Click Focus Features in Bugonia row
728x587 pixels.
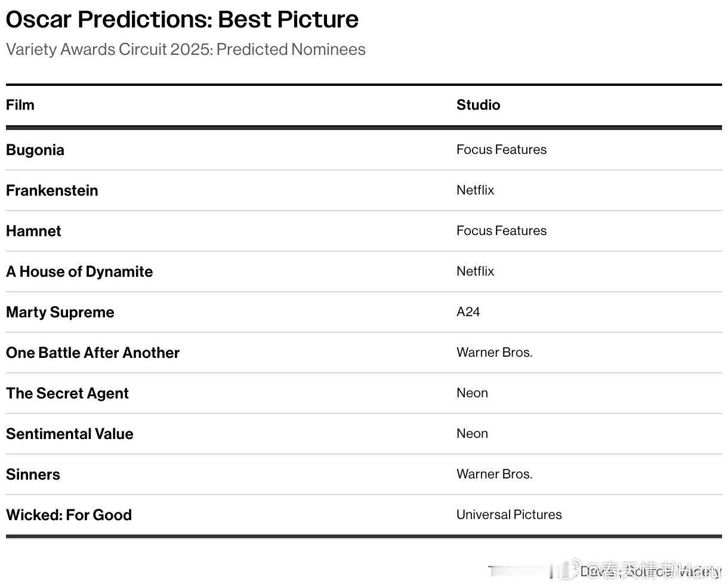[x=501, y=150]
